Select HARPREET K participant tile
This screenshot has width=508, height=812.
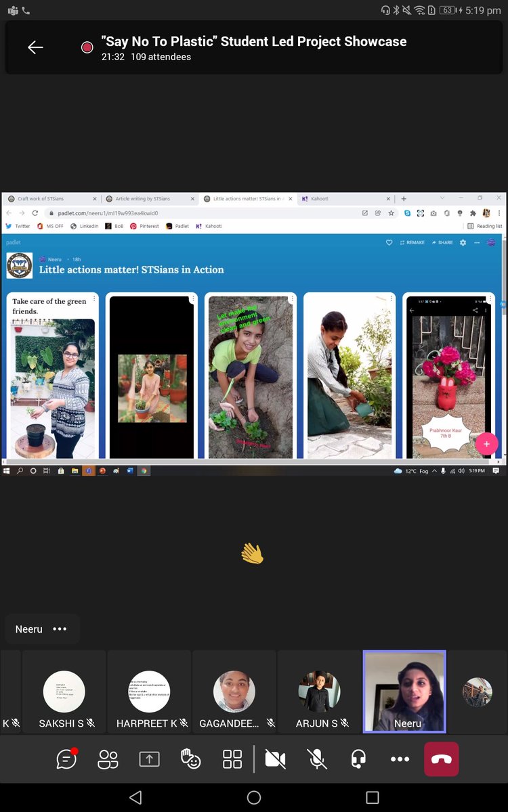click(149, 692)
